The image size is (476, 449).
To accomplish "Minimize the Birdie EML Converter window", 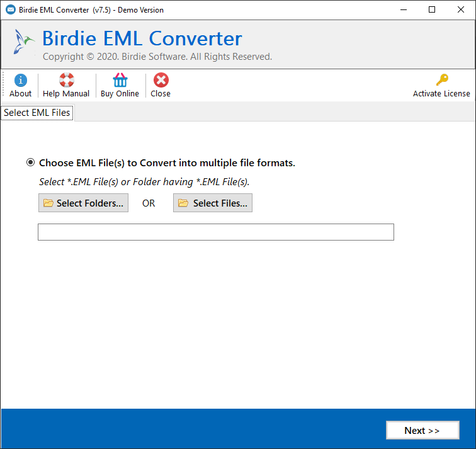I will click(x=404, y=9).
